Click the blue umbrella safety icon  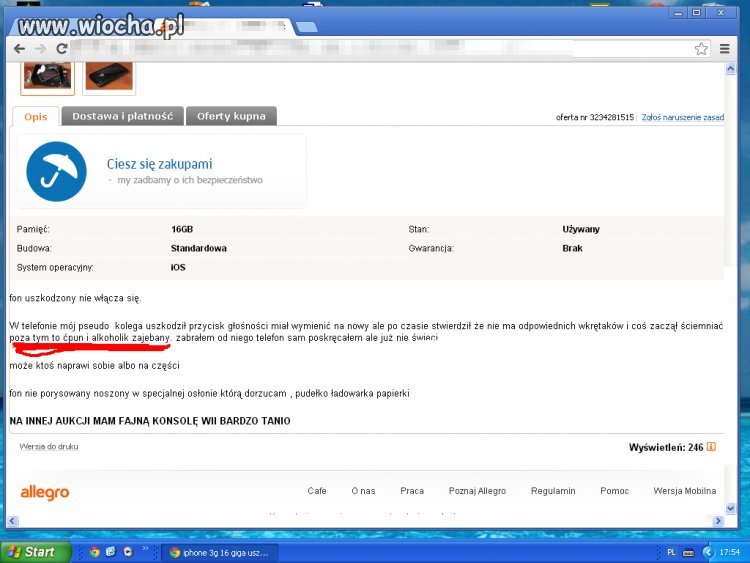point(56,171)
